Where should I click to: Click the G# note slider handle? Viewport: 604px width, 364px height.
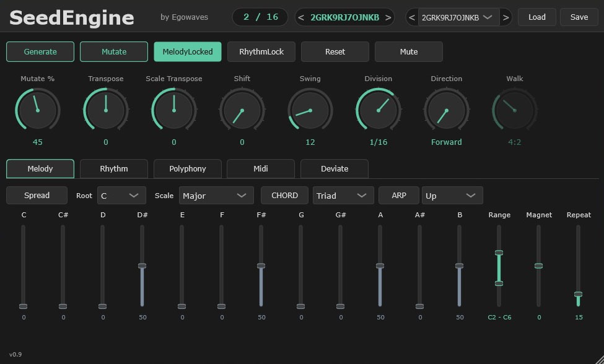341,306
